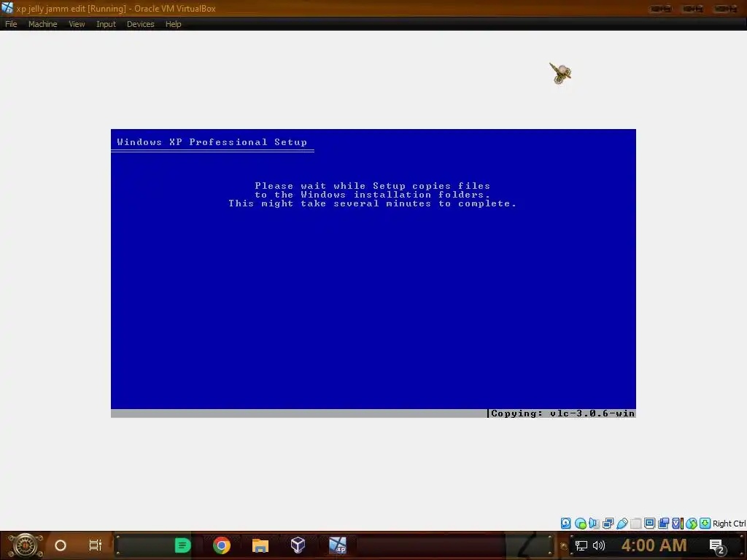This screenshot has height=560, width=747.
Task: Click the hard disk activity status icon
Action: point(565,524)
